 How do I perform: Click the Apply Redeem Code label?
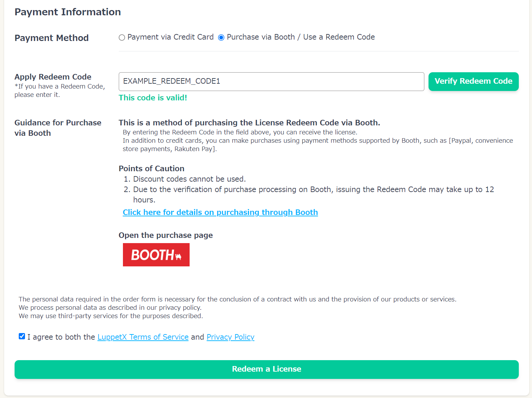click(x=53, y=77)
